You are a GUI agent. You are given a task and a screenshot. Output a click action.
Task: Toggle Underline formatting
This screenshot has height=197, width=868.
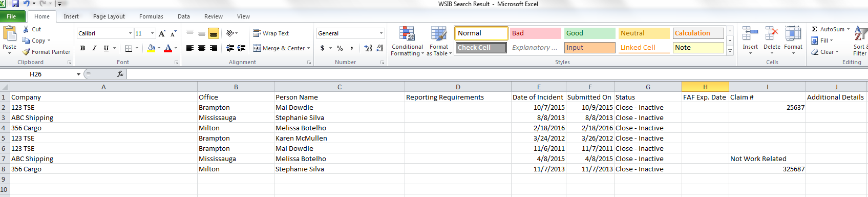click(x=106, y=48)
